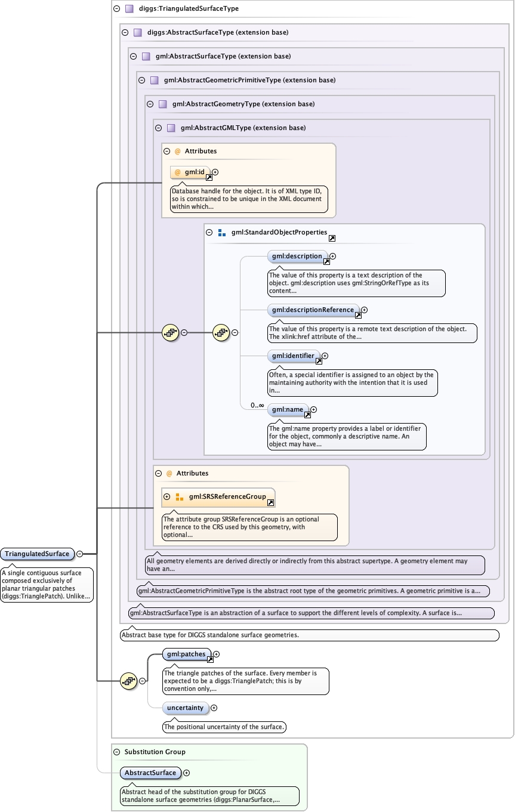Expand the gml:descriptionReference element
The image size is (515, 812).
coord(365,310)
